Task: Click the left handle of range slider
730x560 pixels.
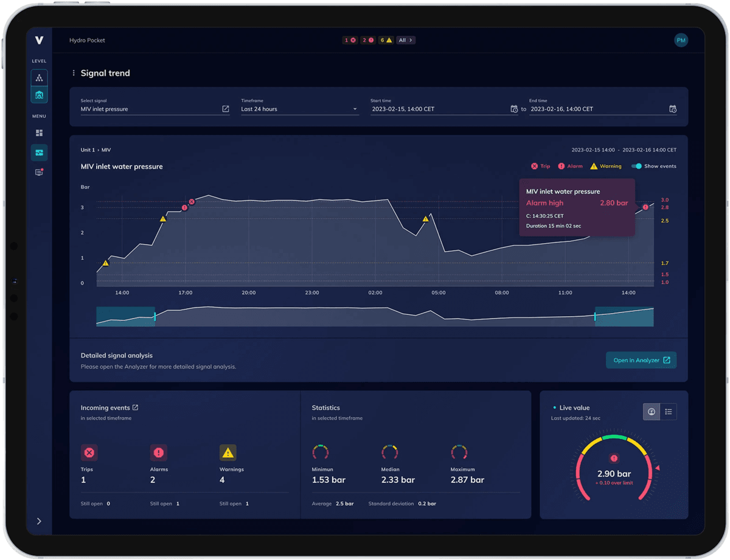Action: pyautogui.click(x=155, y=317)
